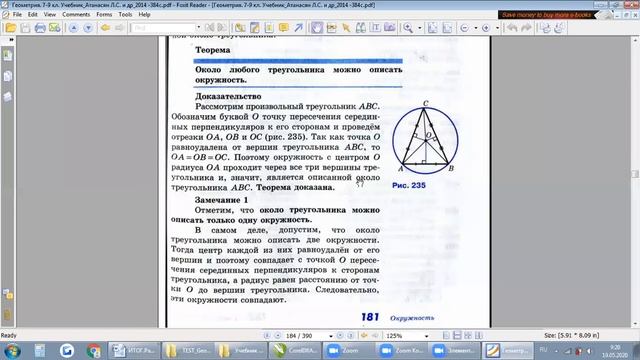Image resolution: width=640 pixels, height=360 pixels.
Task: Choose the snapshot tool icon
Action: [331, 28]
